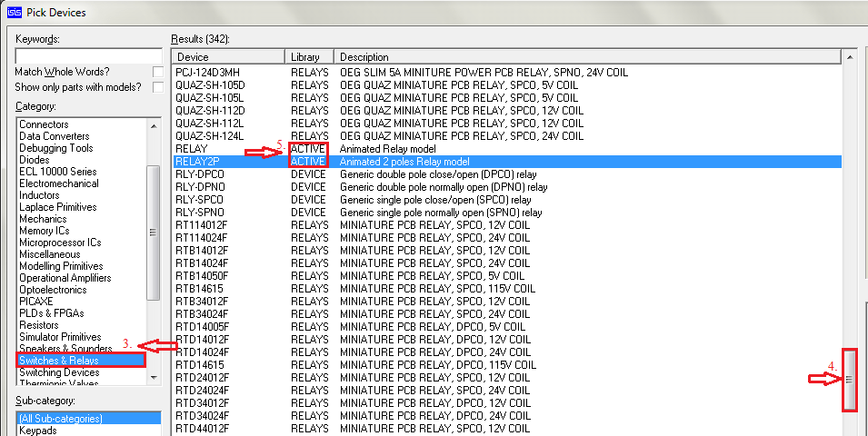Click the ISIS icon in title bar
Image resolution: width=868 pixels, height=436 pixels.
[x=14, y=11]
